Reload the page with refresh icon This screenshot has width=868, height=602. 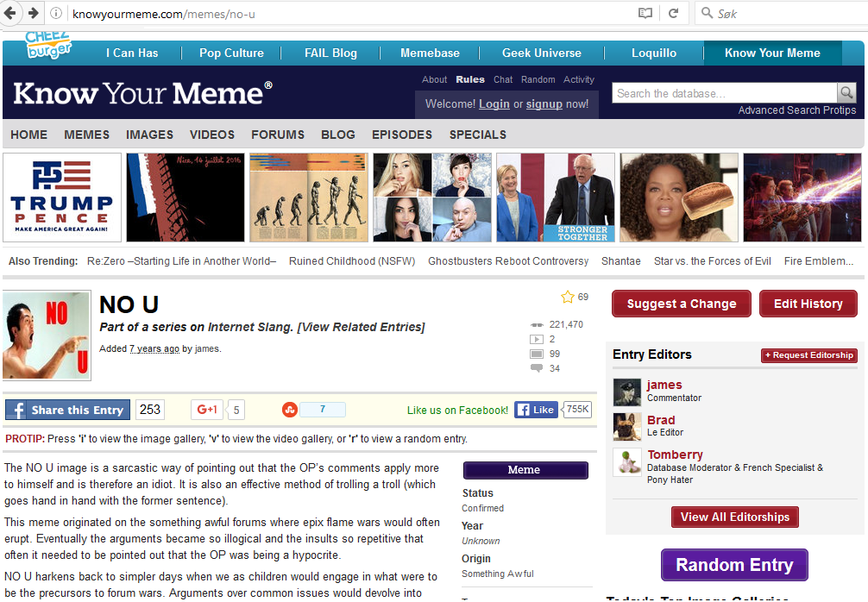coord(673,13)
